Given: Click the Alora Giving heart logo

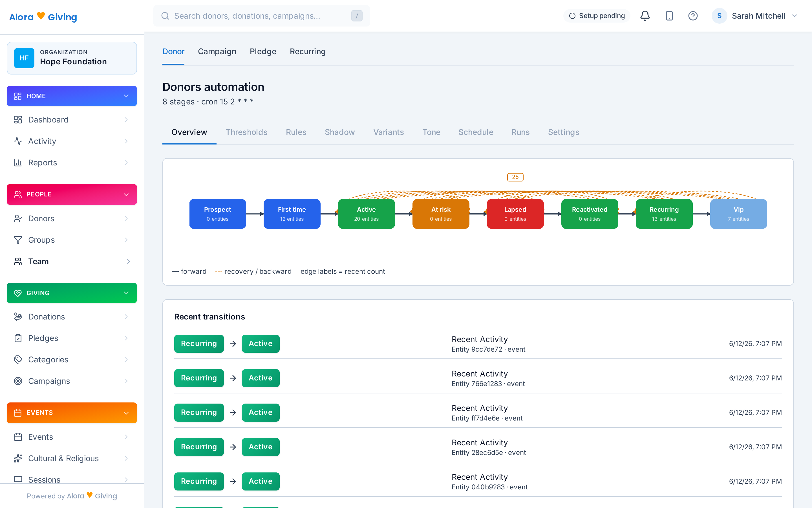Looking at the screenshot, I should [x=41, y=16].
